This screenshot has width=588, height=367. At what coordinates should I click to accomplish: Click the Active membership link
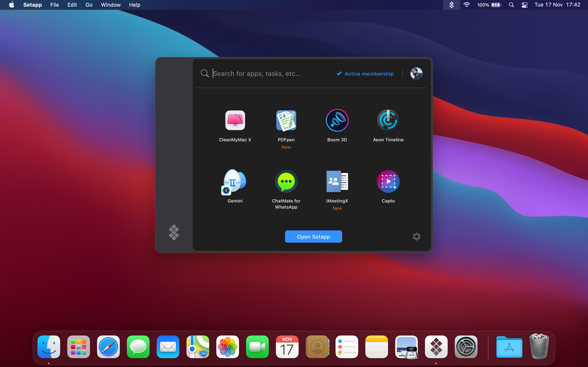coord(365,74)
